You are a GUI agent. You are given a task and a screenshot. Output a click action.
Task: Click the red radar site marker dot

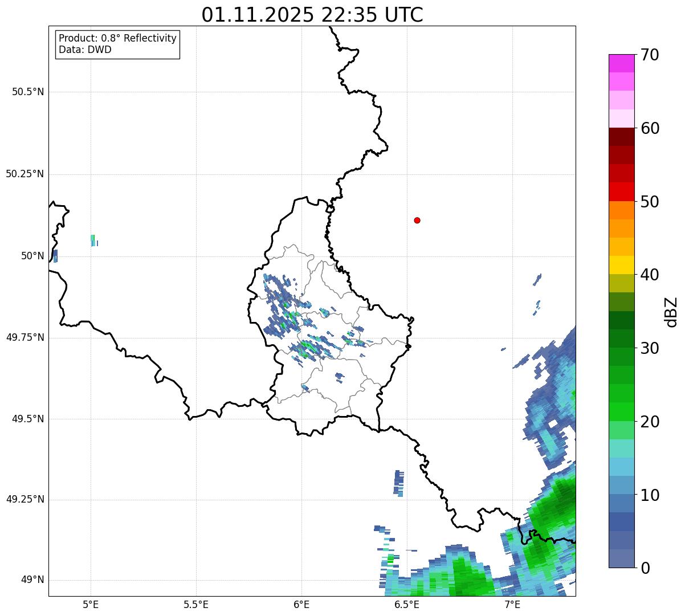417,220
